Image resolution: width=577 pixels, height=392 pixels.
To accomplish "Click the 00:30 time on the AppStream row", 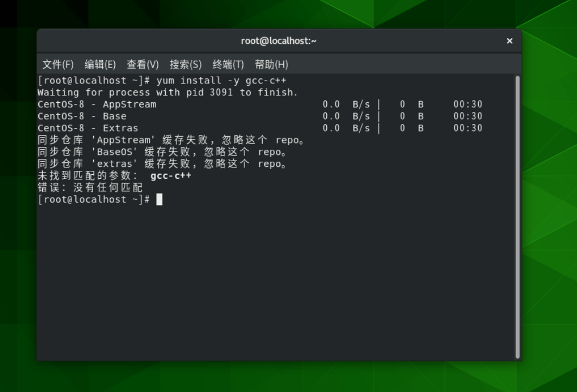I will [x=468, y=105].
